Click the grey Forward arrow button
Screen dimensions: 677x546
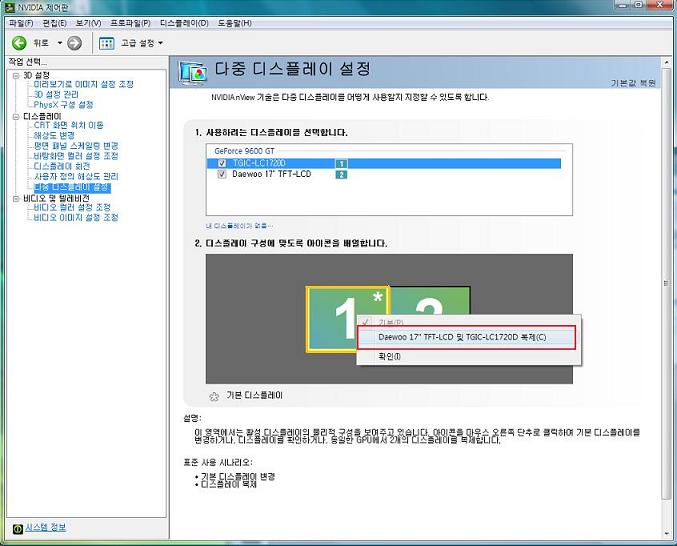[74, 43]
